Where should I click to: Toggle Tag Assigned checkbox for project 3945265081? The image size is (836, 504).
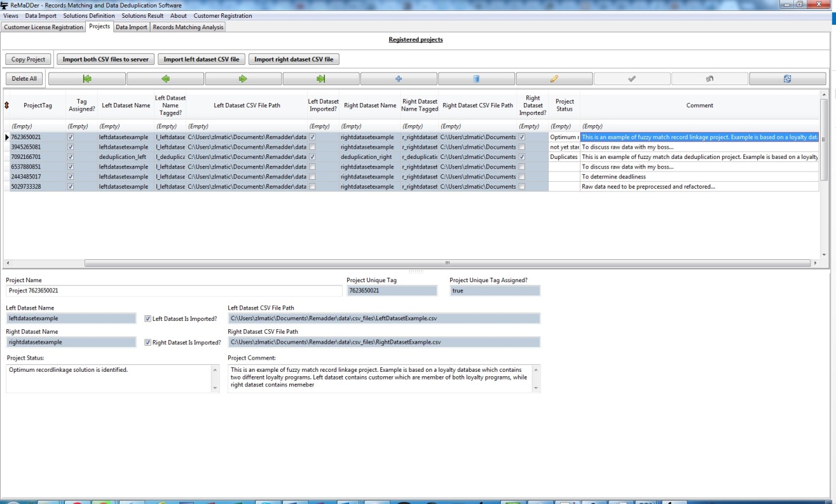[71, 147]
